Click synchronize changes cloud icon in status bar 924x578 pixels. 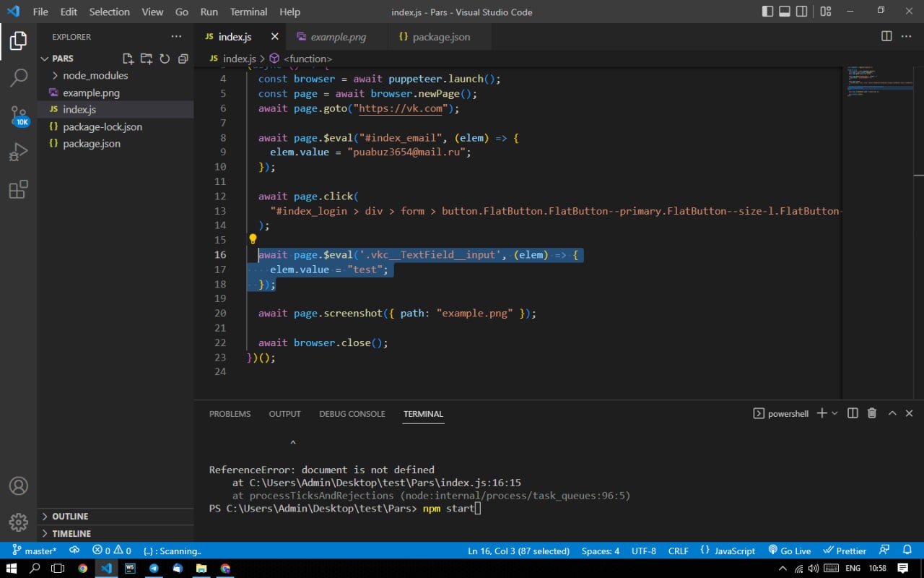coord(74,551)
